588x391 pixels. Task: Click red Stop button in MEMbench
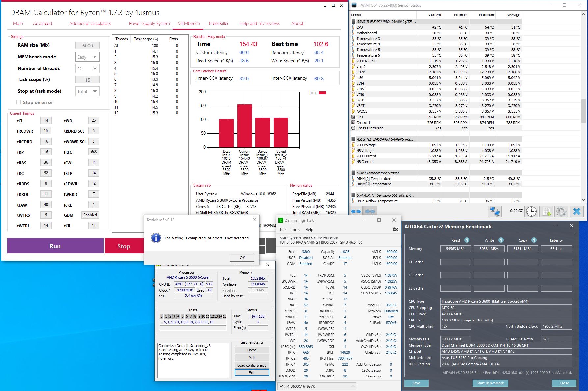[124, 246]
